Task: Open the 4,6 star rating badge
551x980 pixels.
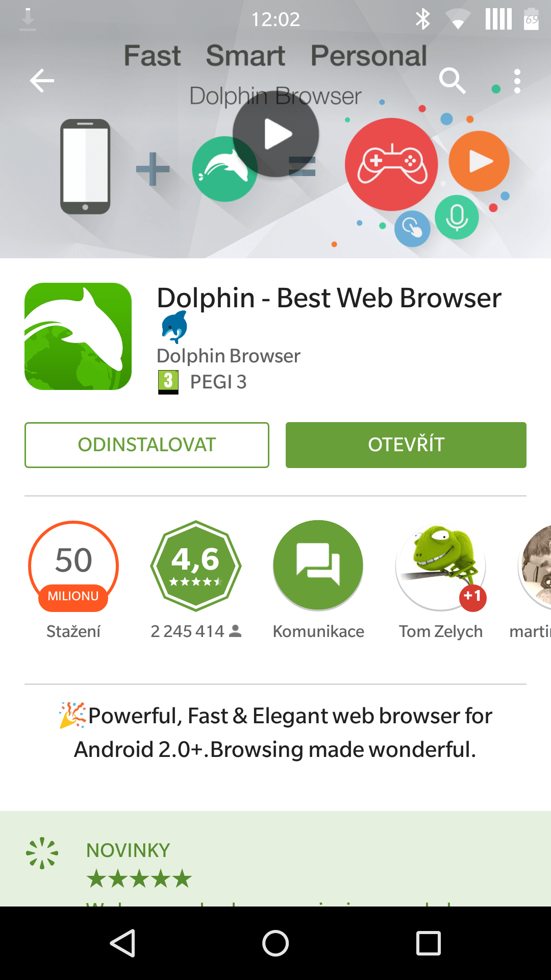Action: click(x=196, y=566)
